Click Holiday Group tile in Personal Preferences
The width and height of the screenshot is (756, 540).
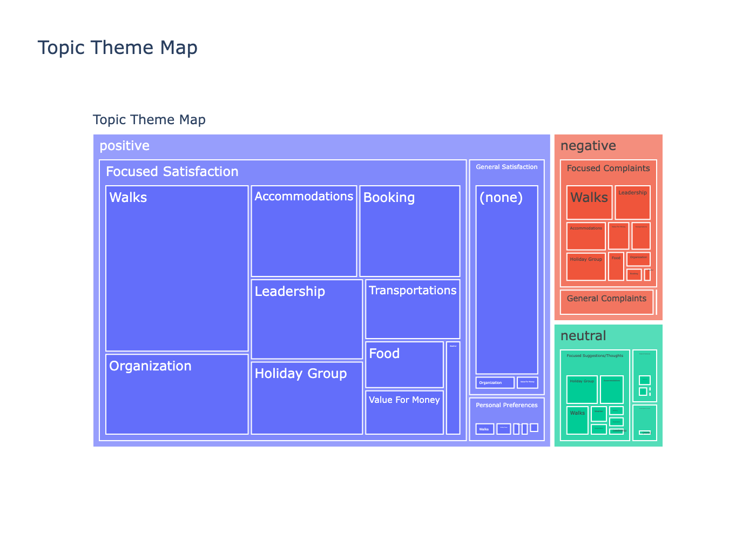503,429
